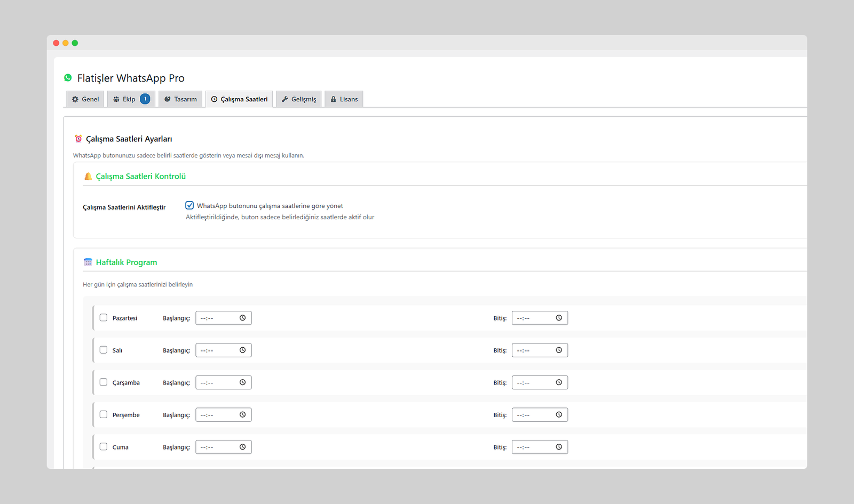The image size is (854, 504).
Task: Click the clock icon in Pazartesi Başlangıç field
Action: (242, 318)
